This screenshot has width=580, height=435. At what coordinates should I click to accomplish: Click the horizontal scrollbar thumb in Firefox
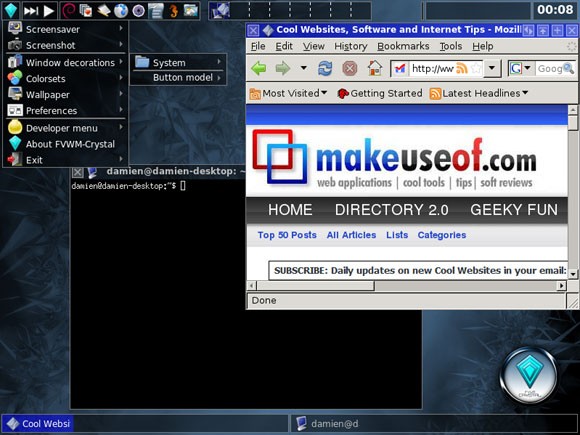[316, 286]
